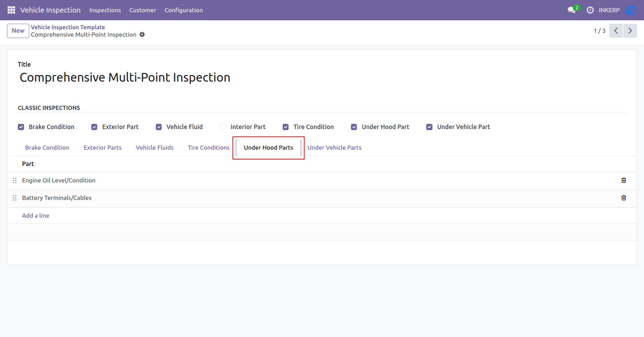Click Engine Oil Level/Condition cell
644x337 pixels.
click(x=59, y=180)
